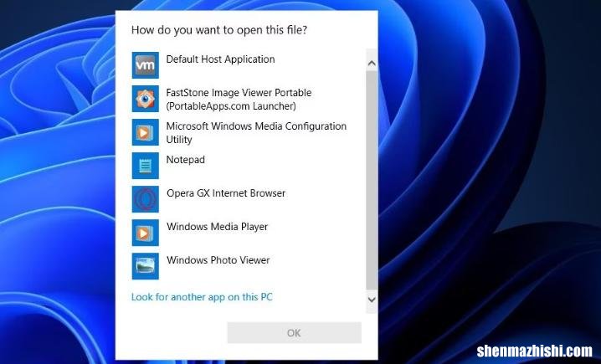Pick the Notepad app icon

[146, 166]
